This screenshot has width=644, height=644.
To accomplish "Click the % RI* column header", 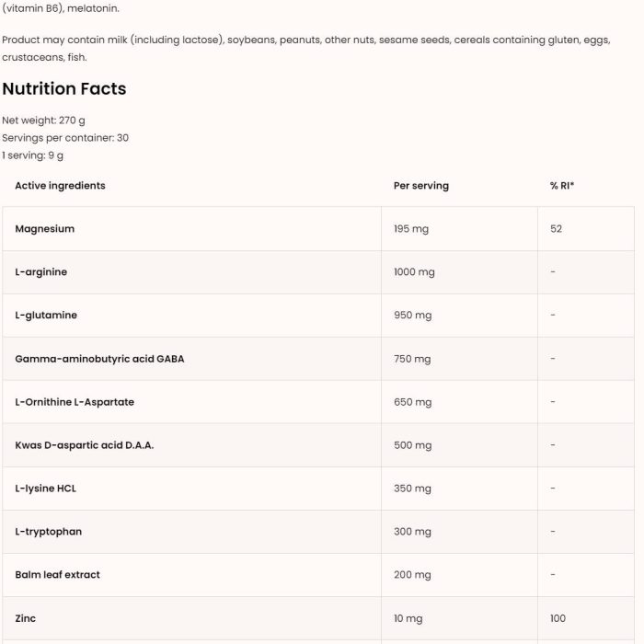I will click(x=562, y=186).
